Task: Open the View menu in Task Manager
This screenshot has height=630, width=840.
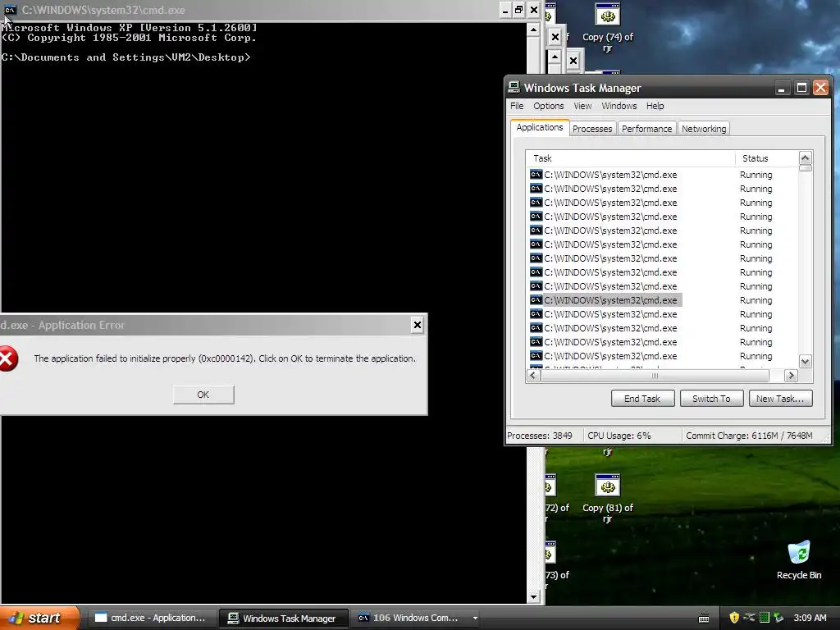Action: 582,106
